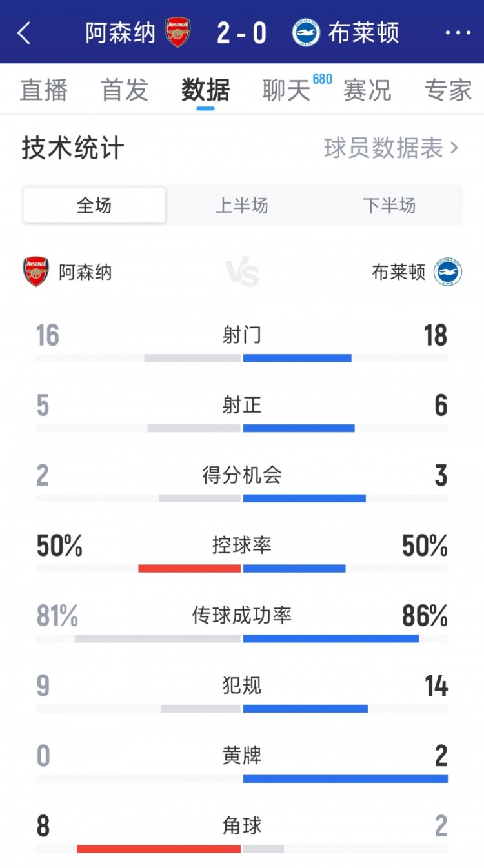
Task: Switch to the 直播 tab
Action: 44,90
